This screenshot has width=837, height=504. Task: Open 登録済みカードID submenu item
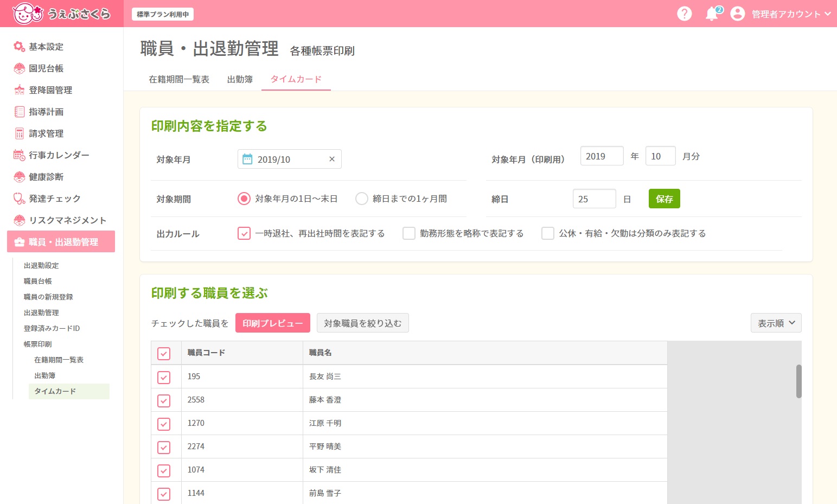pos(52,328)
